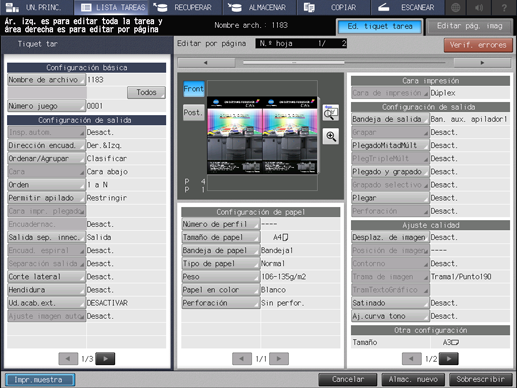Open Permitir apilado setting
517x388 pixels.
47,198
